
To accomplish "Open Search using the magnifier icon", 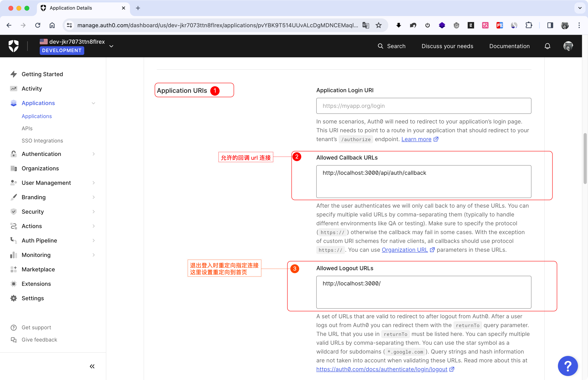I will pos(380,46).
